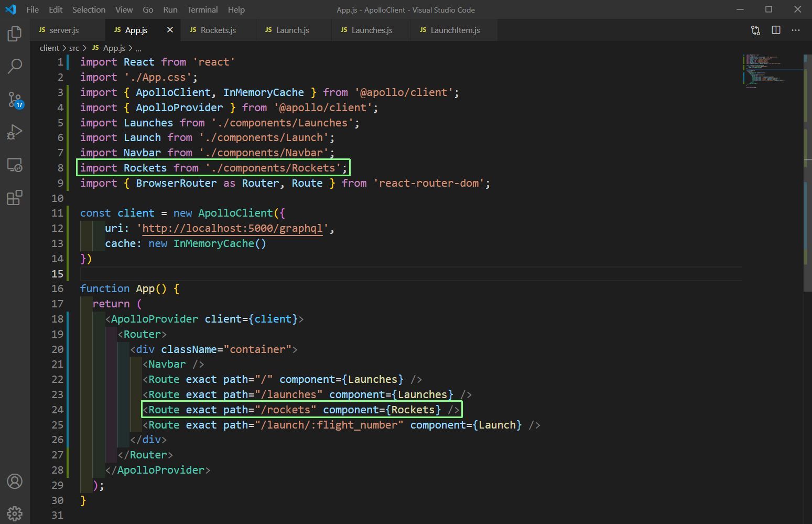
Task: Click the editor vertical scrollbar
Action: tap(807, 173)
